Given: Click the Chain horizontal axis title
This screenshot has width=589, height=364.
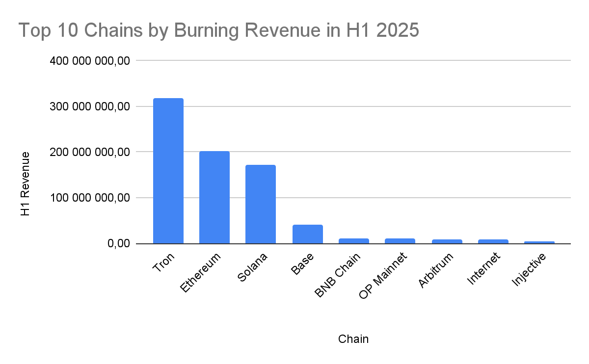Looking at the screenshot, I should pyautogui.click(x=353, y=339).
